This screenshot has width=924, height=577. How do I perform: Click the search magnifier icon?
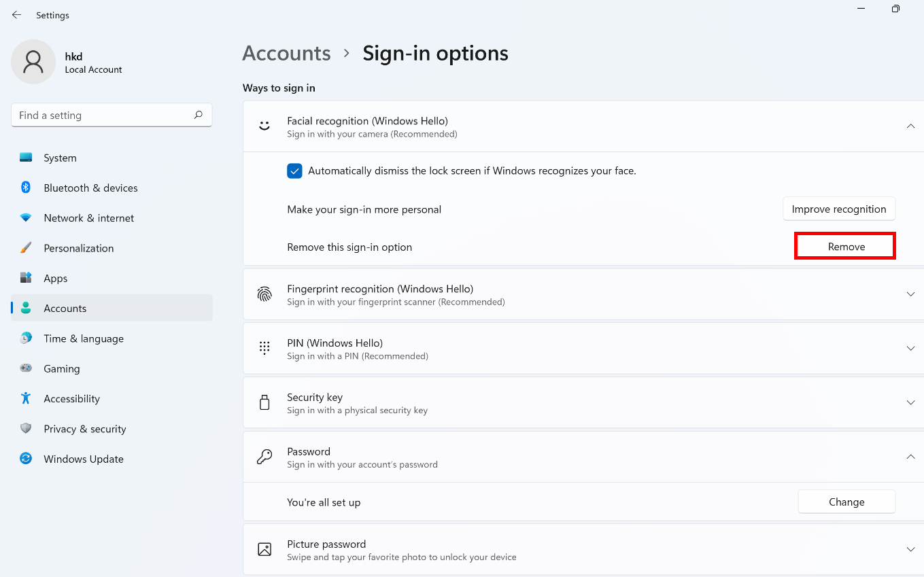[x=198, y=115]
